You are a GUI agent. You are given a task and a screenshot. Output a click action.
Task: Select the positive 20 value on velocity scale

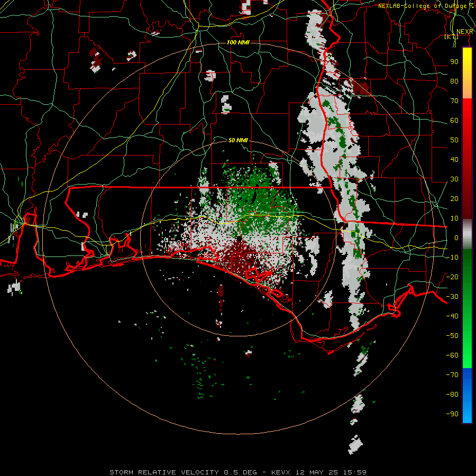[x=454, y=198]
